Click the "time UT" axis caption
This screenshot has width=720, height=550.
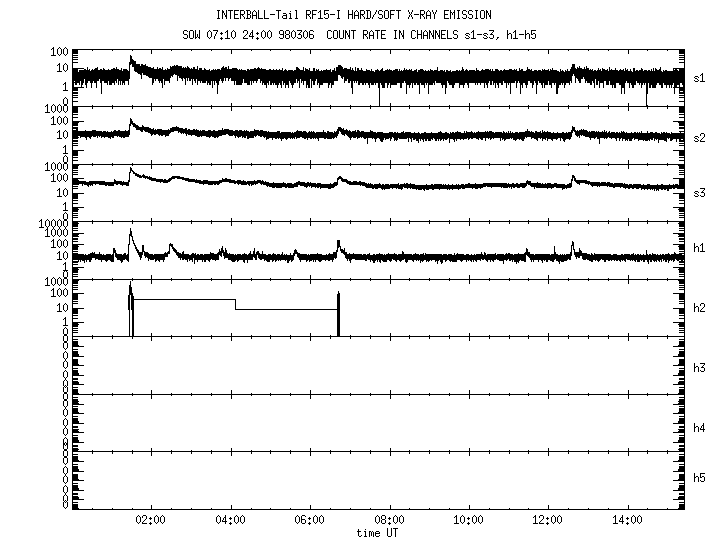380,533
